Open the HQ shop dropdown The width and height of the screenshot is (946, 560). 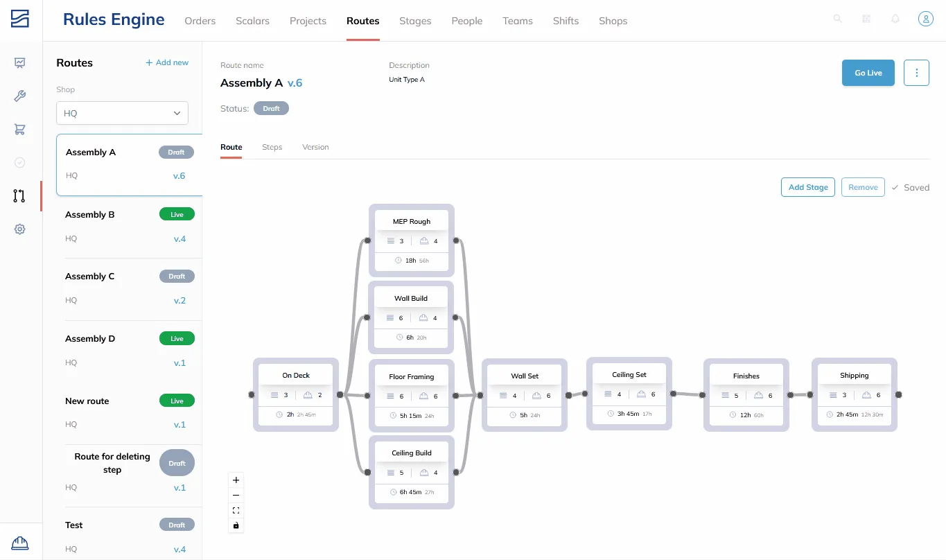(122, 113)
